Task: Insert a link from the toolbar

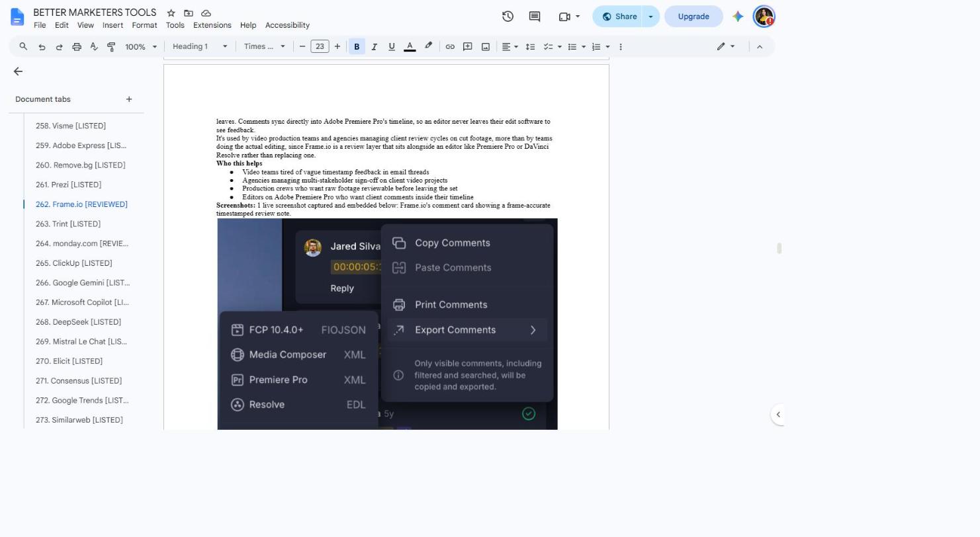Action: tap(450, 46)
